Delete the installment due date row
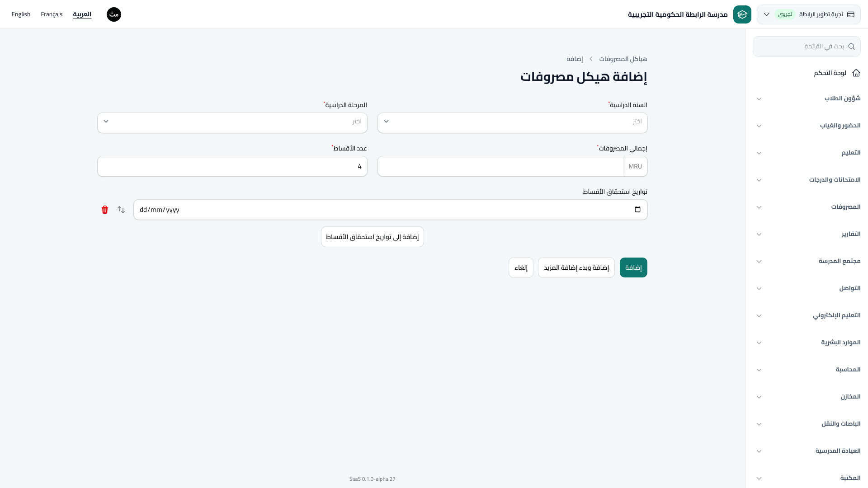 [x=105, y=210]
